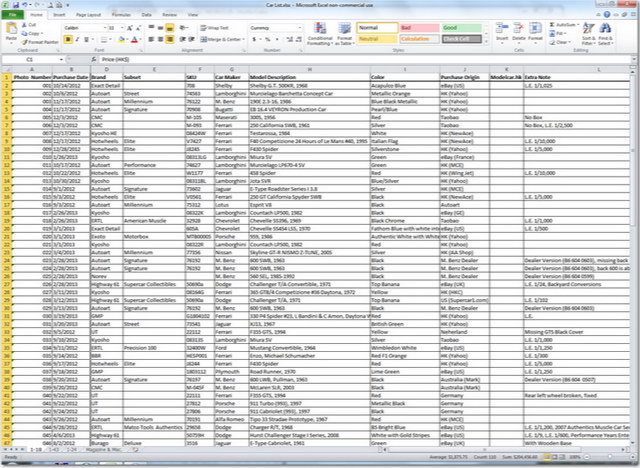
Task: Toggle Wrap Text
Action: [x=215, y=28]
